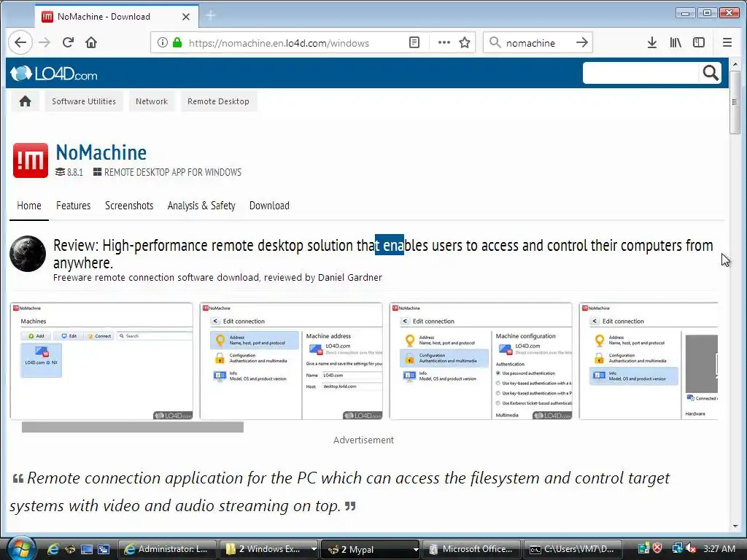Open the Download tab
The width and height of the screenshot is (747, 560).
[x=269, y=206]
